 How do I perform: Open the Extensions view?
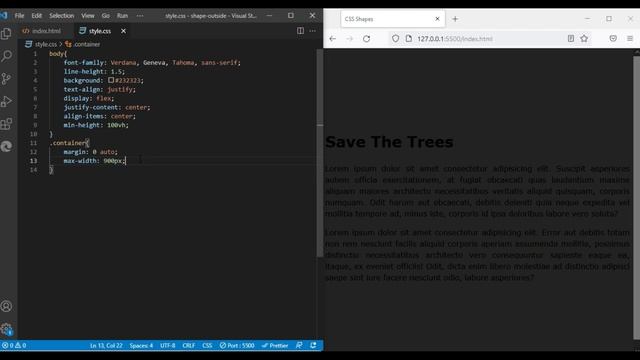(x=6, y=124)
